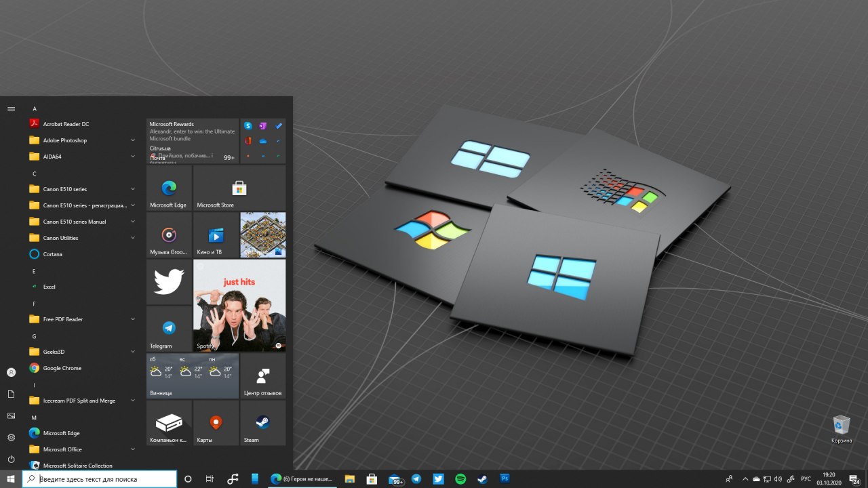Open the Microsoft Edge tile
Viewport: 868px width, 488px height.
pos(169,188)
